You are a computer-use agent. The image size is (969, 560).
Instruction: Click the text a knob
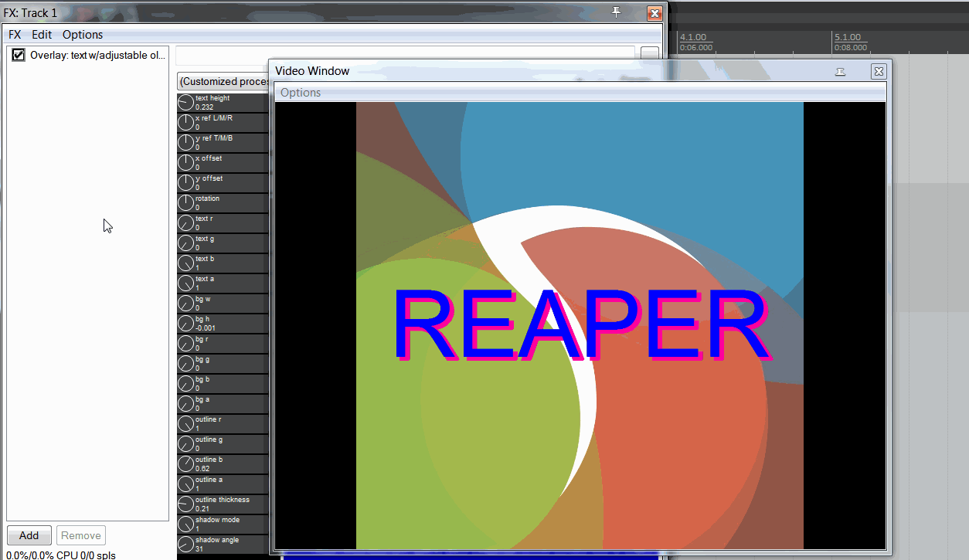click(x=185, y=283)
